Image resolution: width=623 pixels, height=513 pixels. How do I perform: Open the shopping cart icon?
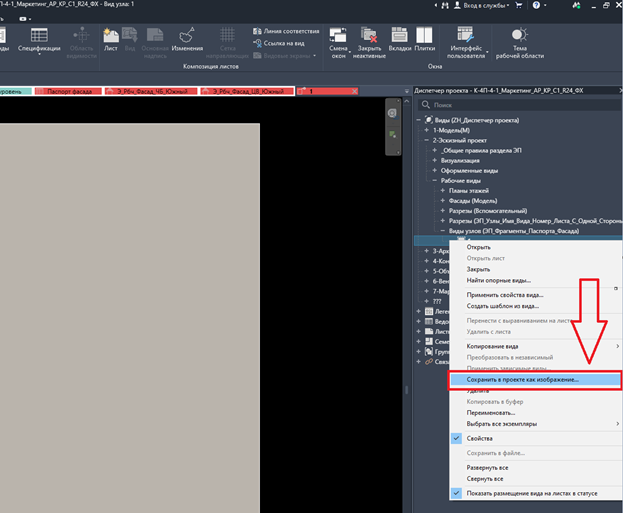coord(519,5)
